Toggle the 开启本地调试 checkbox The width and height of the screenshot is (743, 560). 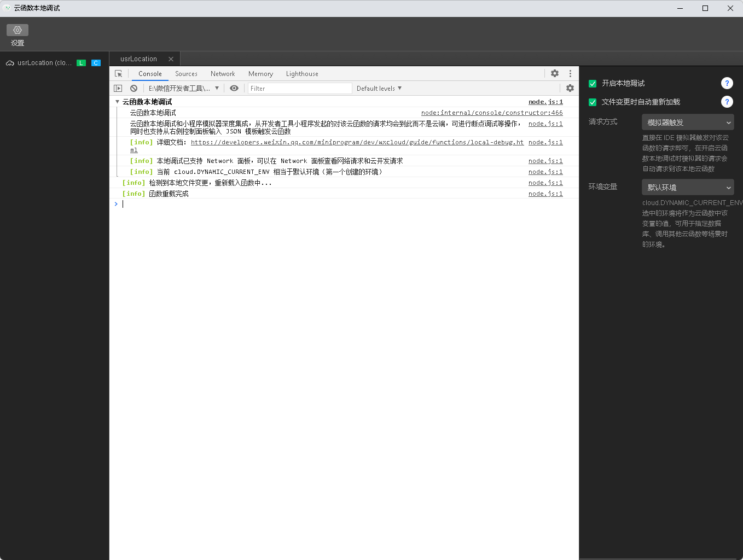coord(592,83)
